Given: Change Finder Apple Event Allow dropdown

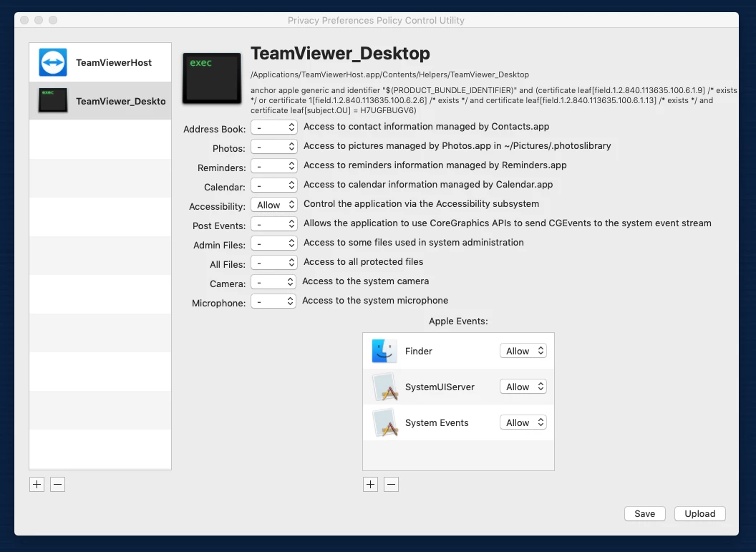Looking at the screenshot, I should pyautogui.click(x=523, y=351).
